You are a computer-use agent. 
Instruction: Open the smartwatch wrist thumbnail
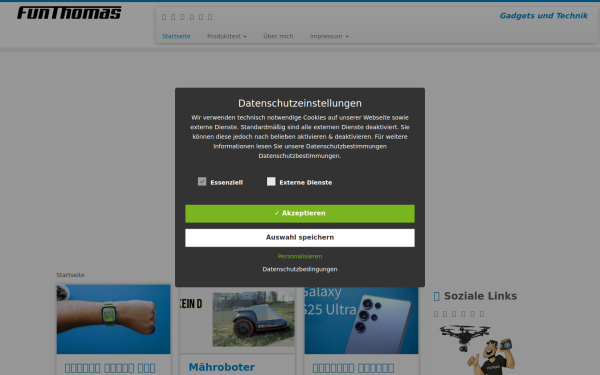click(114, 319)
